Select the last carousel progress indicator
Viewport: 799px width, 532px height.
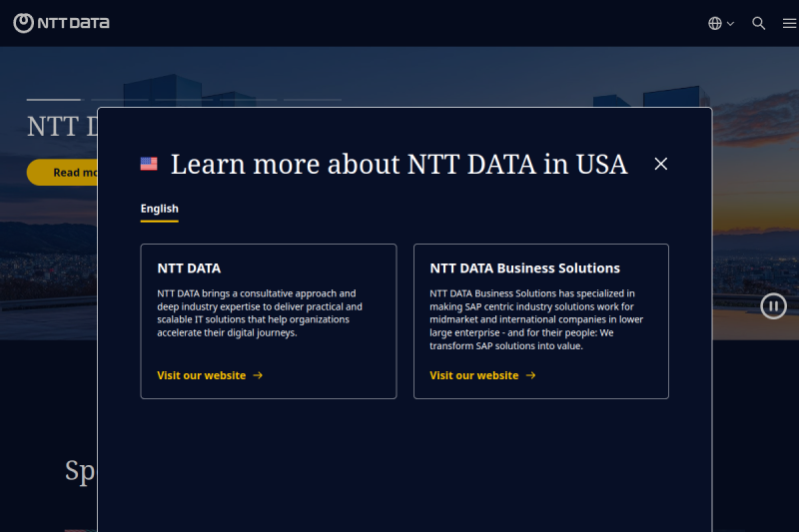(x=313, y=99)
